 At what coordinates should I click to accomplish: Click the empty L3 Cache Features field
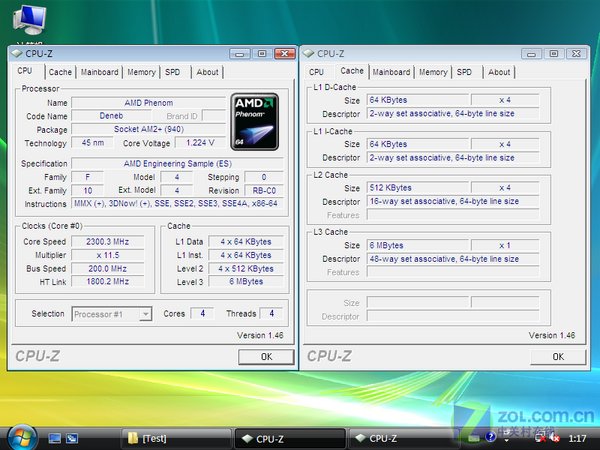coord(453,272)
